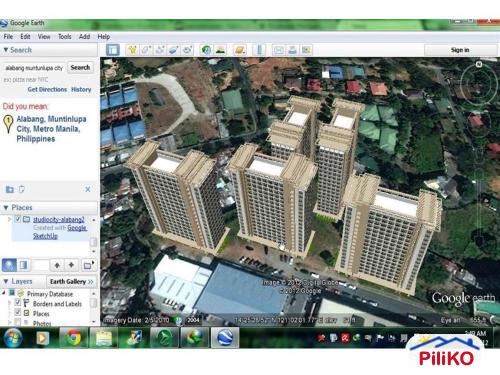Screen dimensions: 500x375
Task: Open the Edit menu
Action: 25,36
